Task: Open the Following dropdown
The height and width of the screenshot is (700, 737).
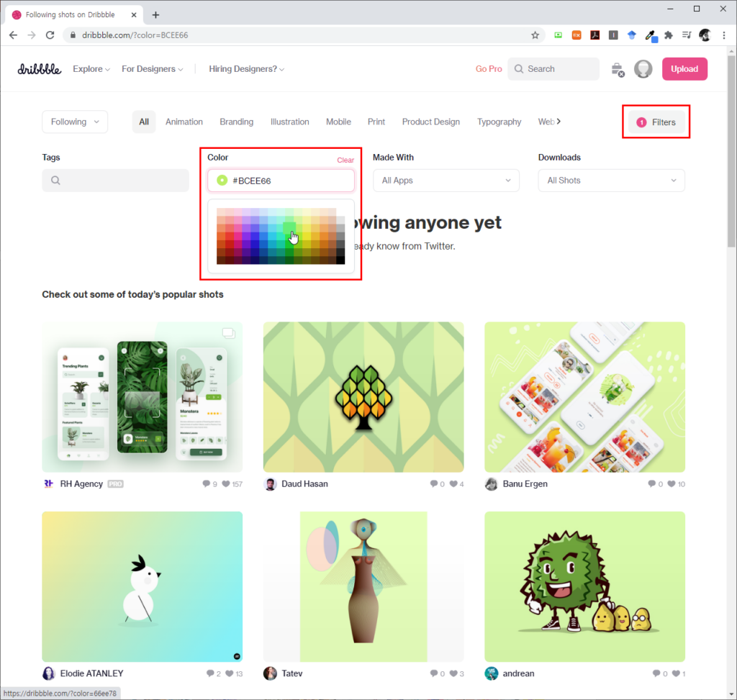Action: [75, 122]
